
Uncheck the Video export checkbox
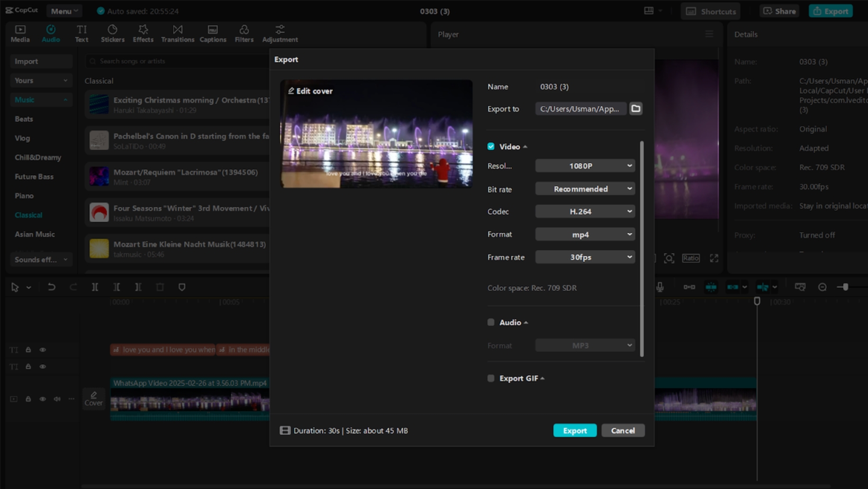pyautogui.click(x=491, y=146)
